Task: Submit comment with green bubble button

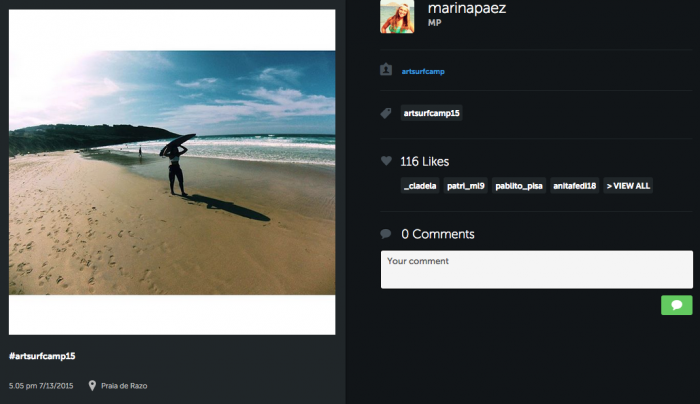Action: [677, 305]
